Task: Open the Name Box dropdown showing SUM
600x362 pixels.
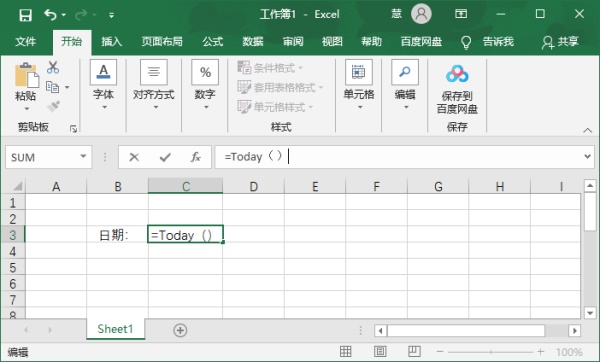Action: coord(83,157)
